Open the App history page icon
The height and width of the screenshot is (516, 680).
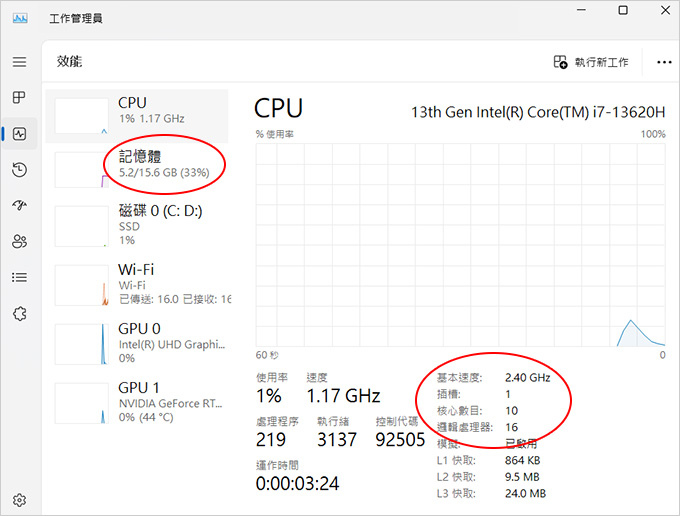[20, 170]
